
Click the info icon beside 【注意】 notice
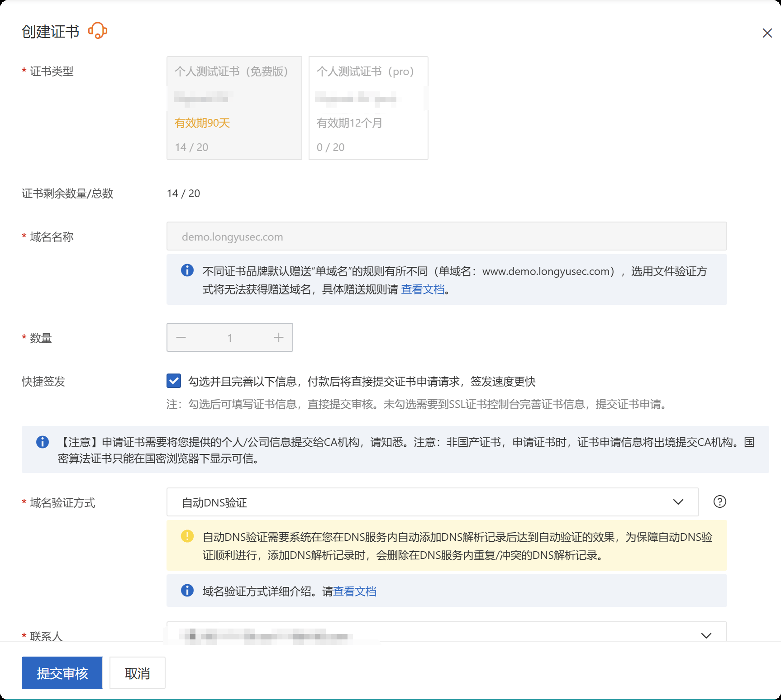(43, 442)
